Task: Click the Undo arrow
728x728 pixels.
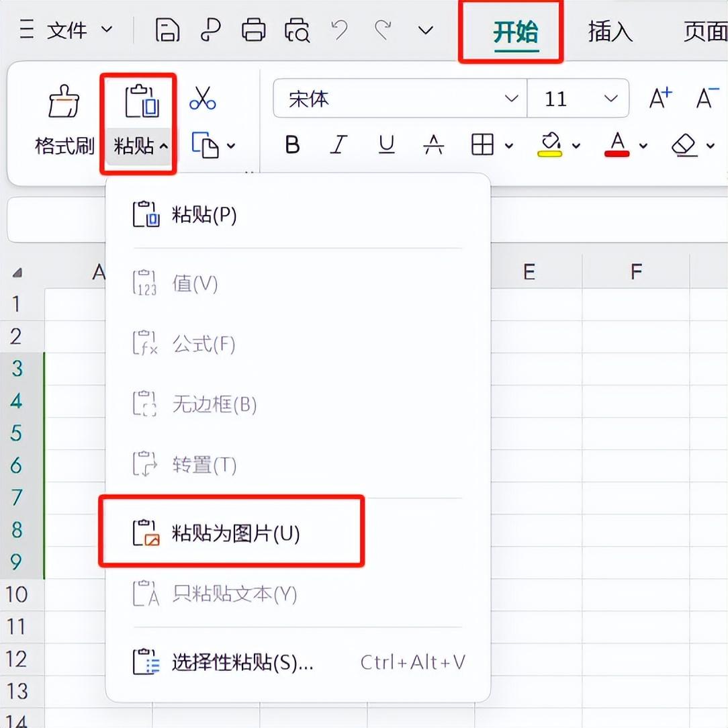Action: click(339, 30)
